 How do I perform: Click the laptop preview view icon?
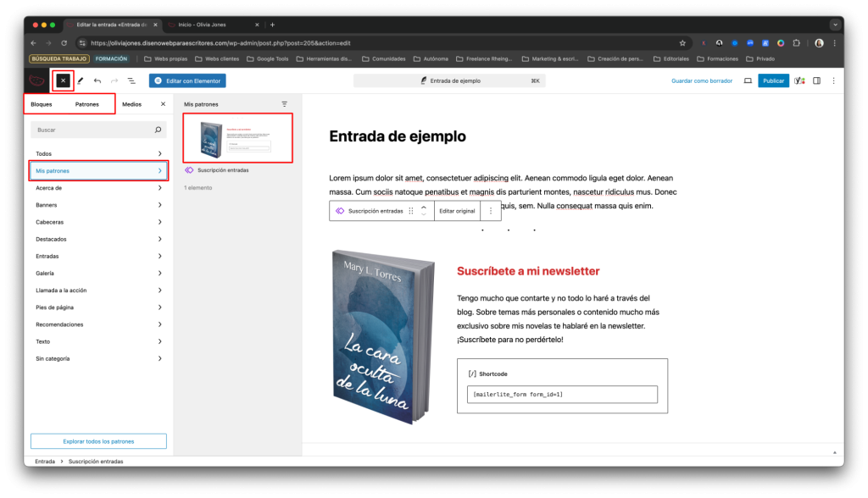click(748, 80)
